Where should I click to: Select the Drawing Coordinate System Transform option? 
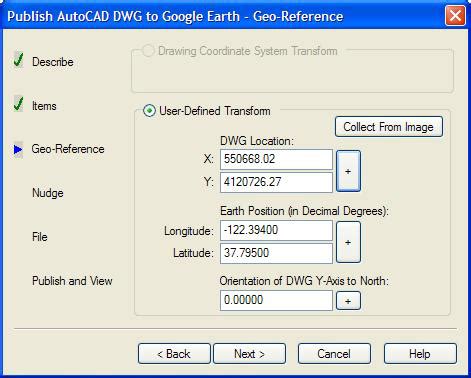(x=148, y=51)
